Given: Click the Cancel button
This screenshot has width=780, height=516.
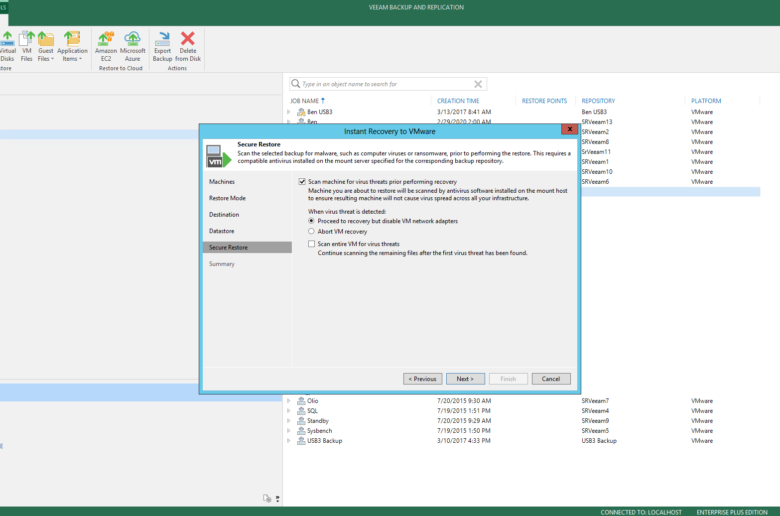Looking at the screenshot, I should [551, 379].
